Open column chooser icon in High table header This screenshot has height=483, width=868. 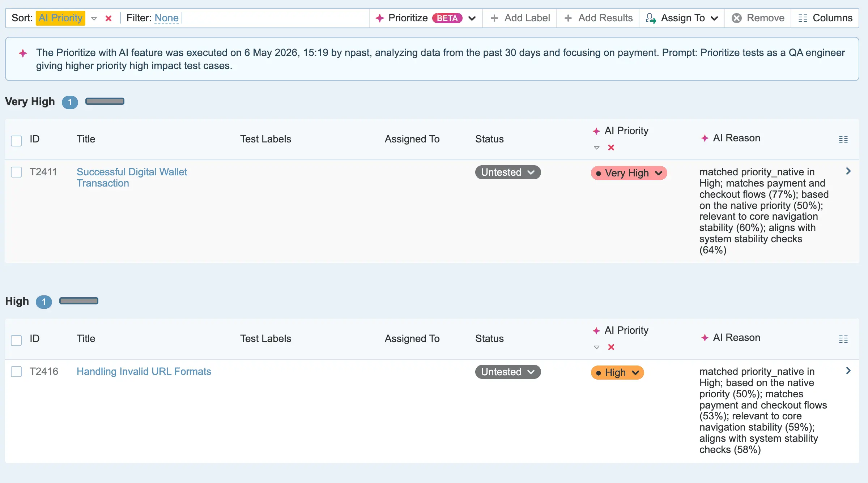click(x=843, y=339)
